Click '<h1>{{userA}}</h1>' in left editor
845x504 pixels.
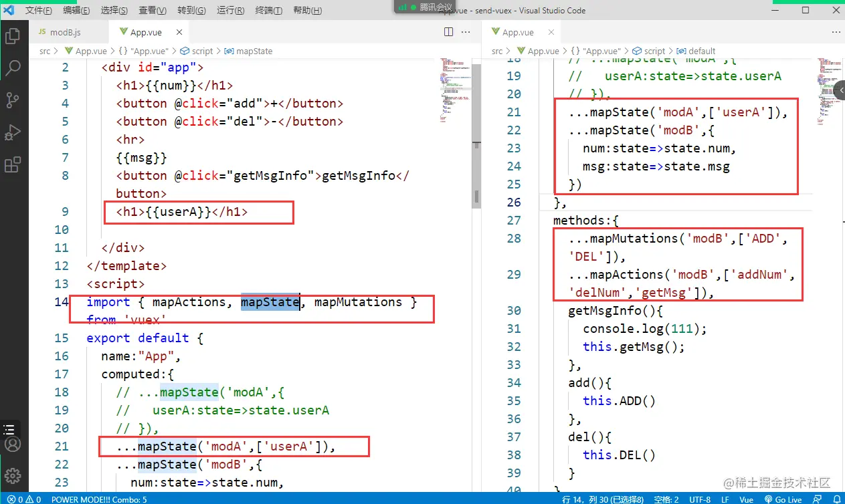(181, 211)
